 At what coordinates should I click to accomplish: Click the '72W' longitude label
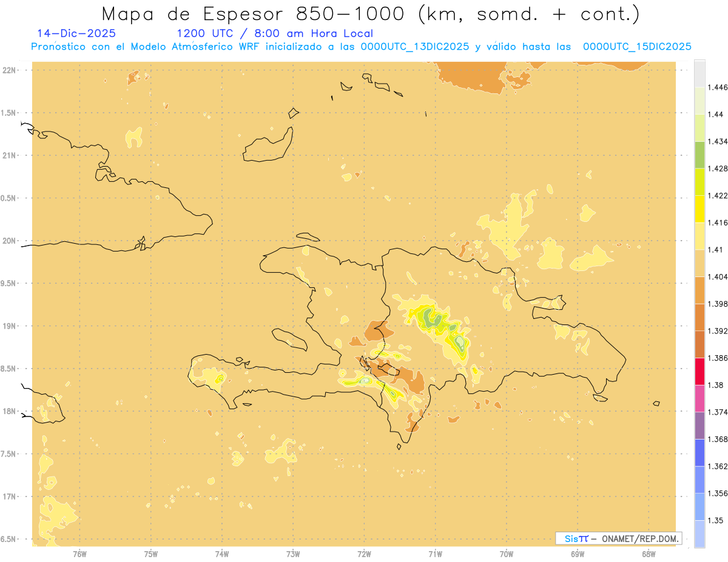(364, 554)
